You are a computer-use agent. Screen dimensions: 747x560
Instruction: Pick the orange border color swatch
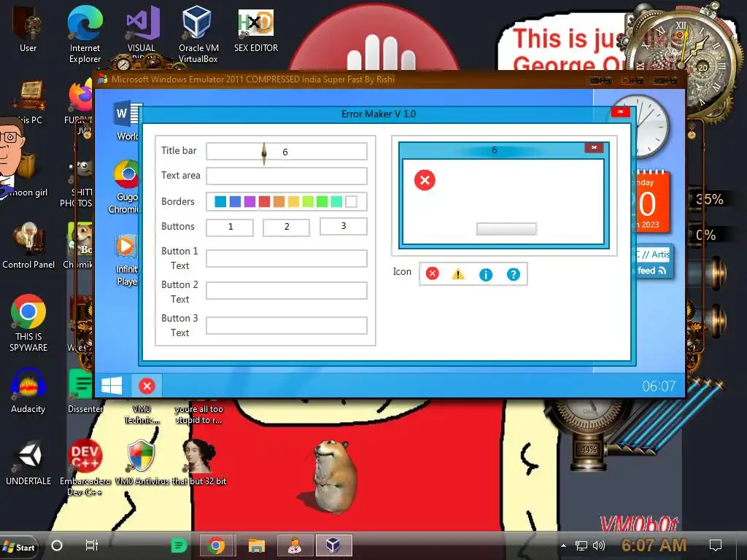(279, 201)
